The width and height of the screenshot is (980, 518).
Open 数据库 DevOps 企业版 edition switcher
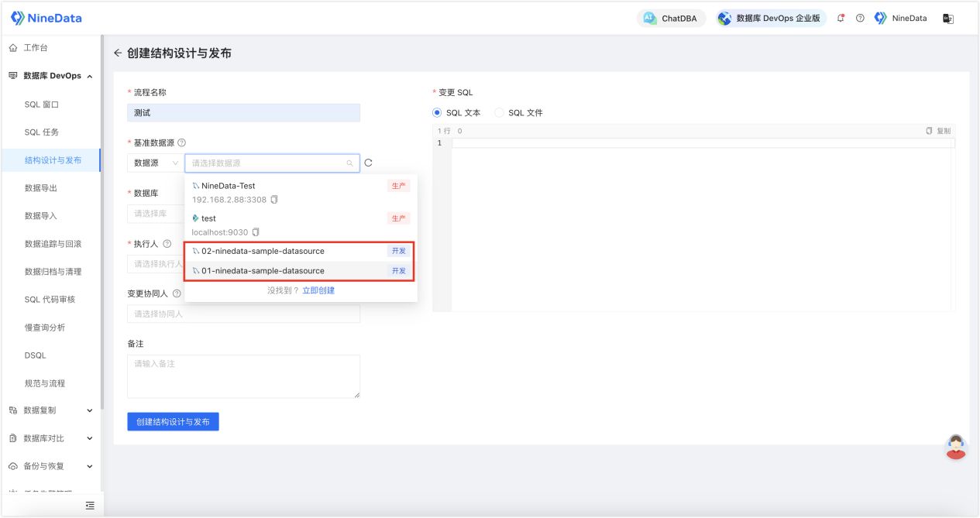click(x=771, y=18)
